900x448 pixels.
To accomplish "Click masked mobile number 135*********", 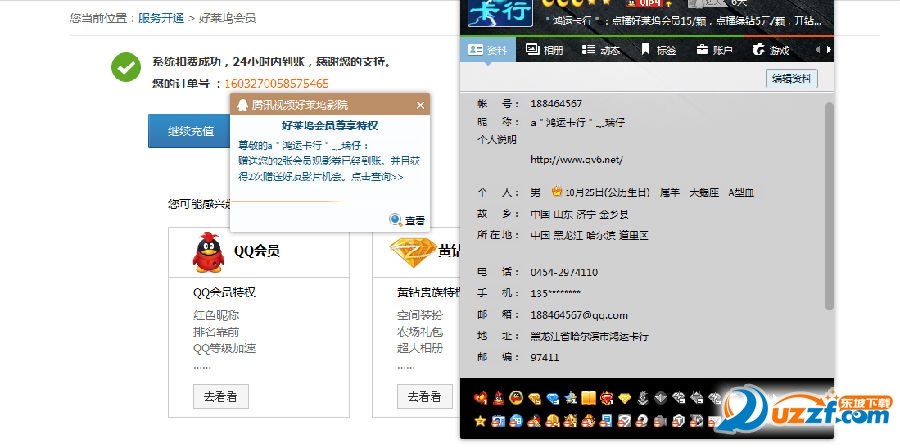I will 555,293.
